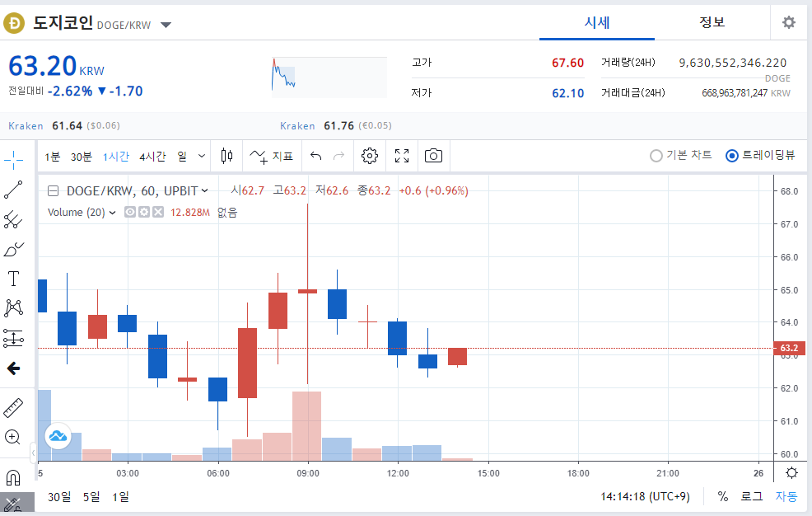Click the 63.20 KRW current price
Viewport: 812px width, 516px height.
tap(57, 66)
